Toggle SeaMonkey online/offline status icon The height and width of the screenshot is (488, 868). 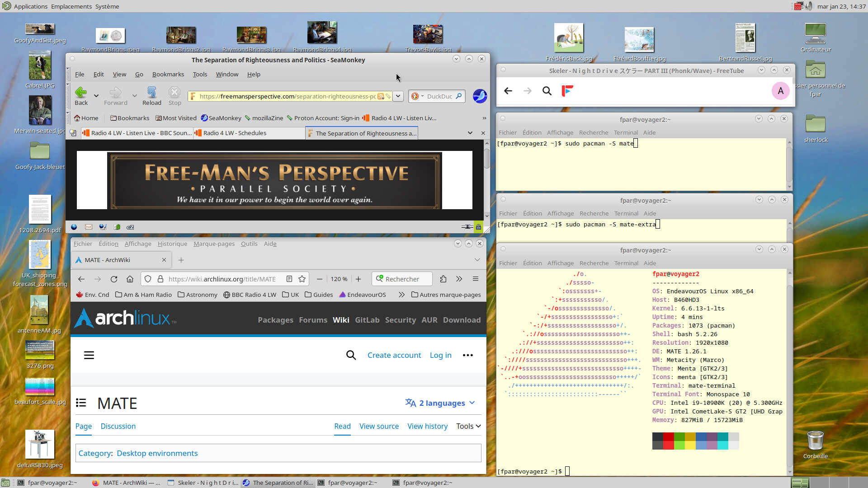pyautogui.click(x=467, y=227)
